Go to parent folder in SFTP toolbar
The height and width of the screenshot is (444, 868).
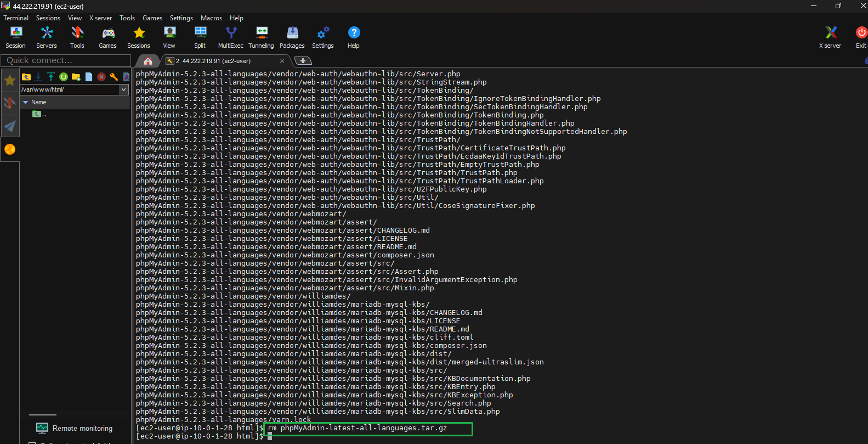click(x=26, y=77)
